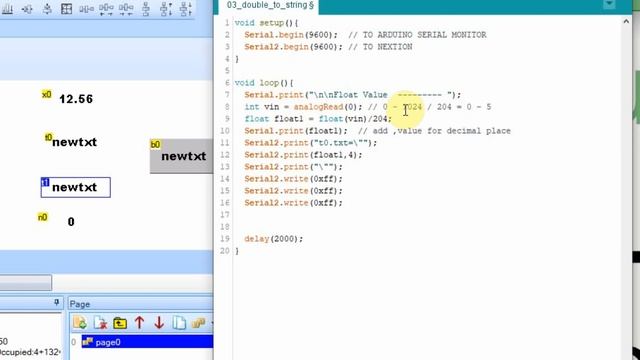
Task: Click the first Serial2.write(0xff) on line 14
Action: [x=293, y=179]
